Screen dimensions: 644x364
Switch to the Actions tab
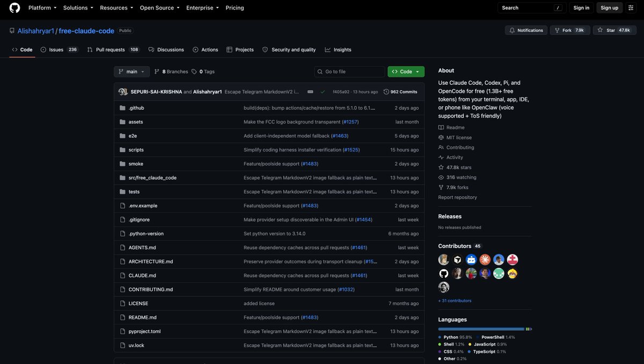tap(206, 49)
